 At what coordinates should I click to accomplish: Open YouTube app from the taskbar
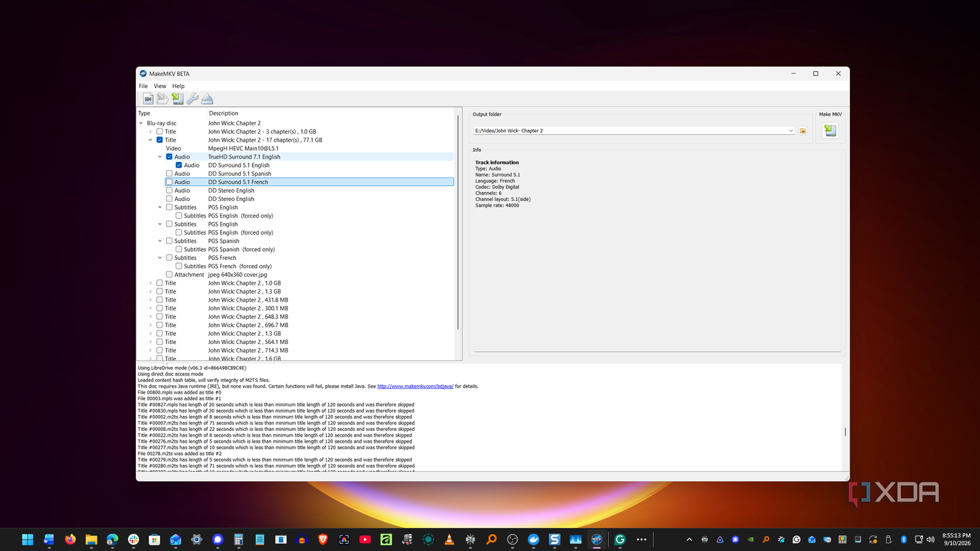tap(365, 539)
